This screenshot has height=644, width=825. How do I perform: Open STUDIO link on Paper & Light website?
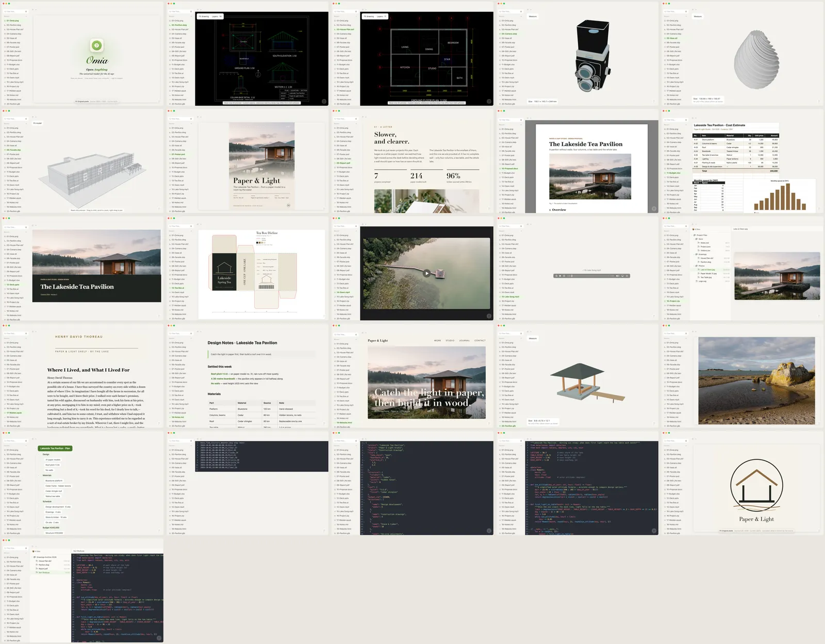(450, 340)
